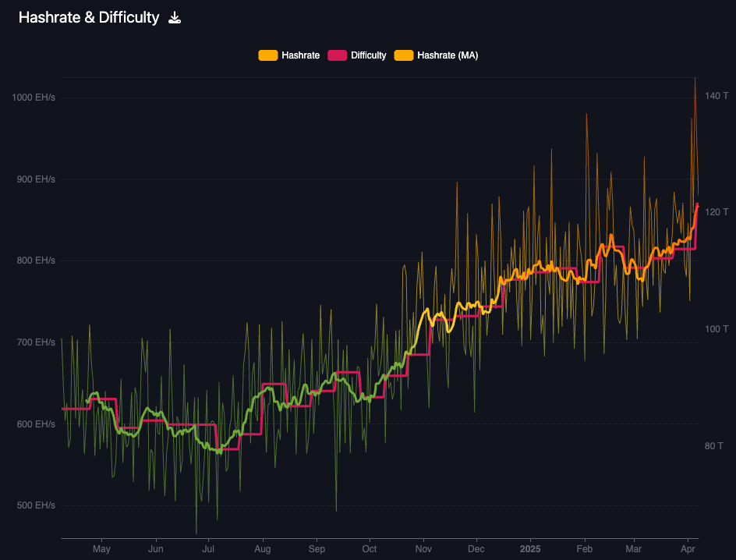Screen dimensions: 736x560
Task: Click the 140 T label on right axis
Action: 717,97
